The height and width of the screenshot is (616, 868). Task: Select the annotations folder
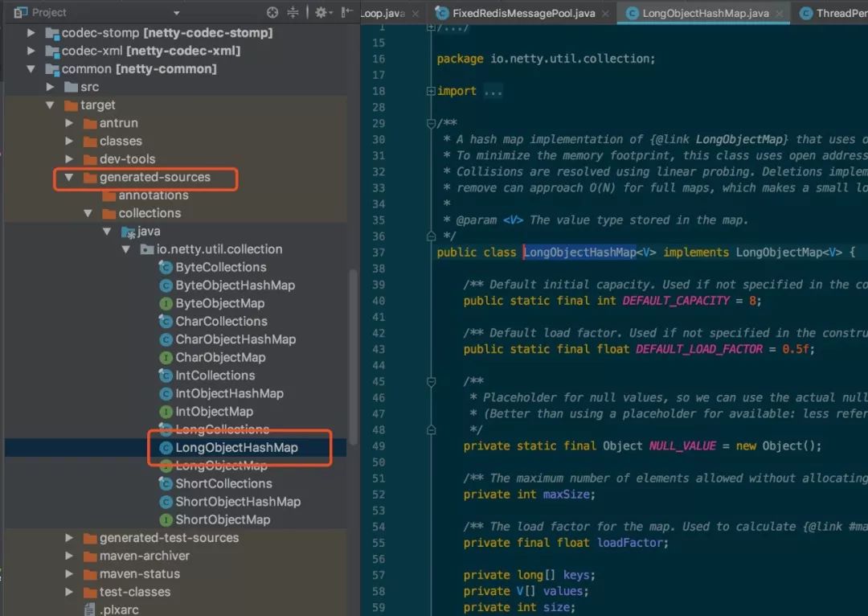[x=145, y=195]
